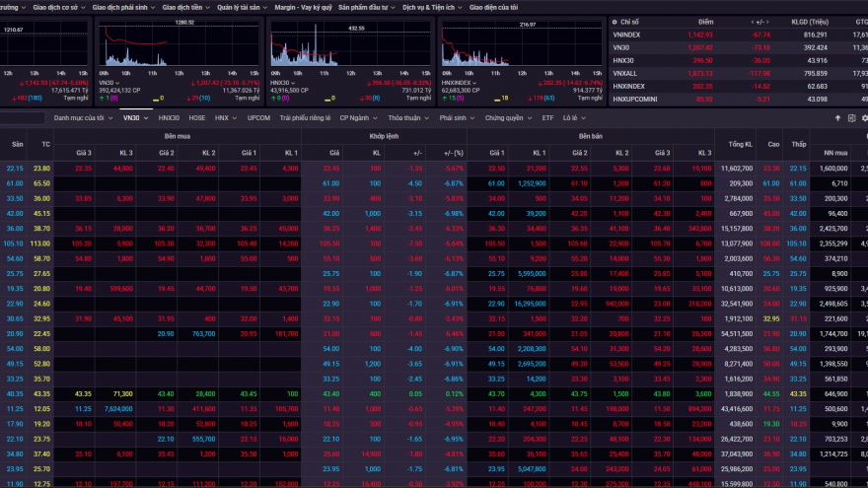Expand the CP Ngành dropdown
This screenshot has width=868, height=488.
tap(356, 118)
